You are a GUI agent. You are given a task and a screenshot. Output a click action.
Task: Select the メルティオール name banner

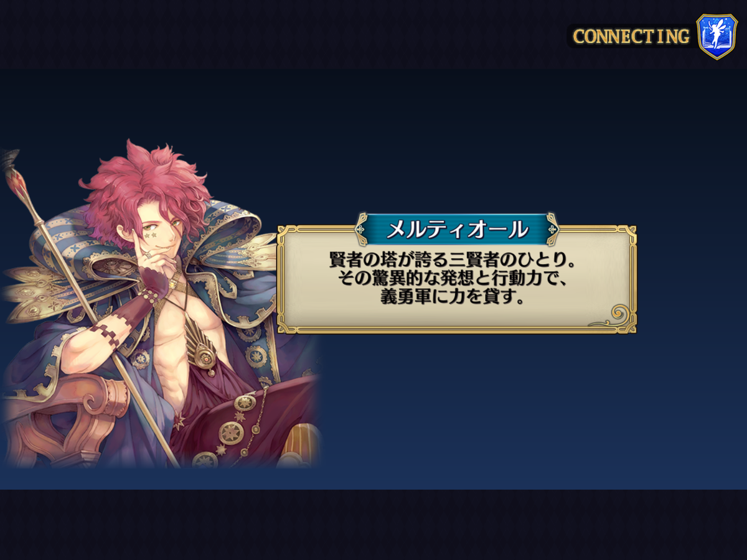click(x=457, y=230)
